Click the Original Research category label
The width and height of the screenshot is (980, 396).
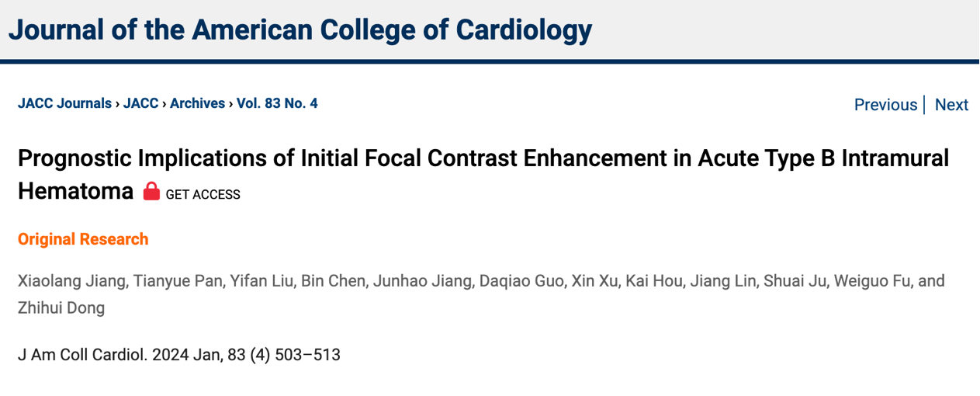coord(83,239)
